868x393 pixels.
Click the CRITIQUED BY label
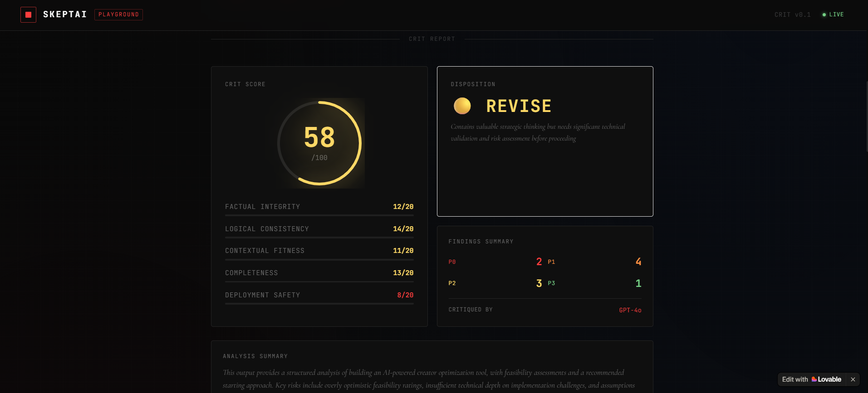[471, 310]
